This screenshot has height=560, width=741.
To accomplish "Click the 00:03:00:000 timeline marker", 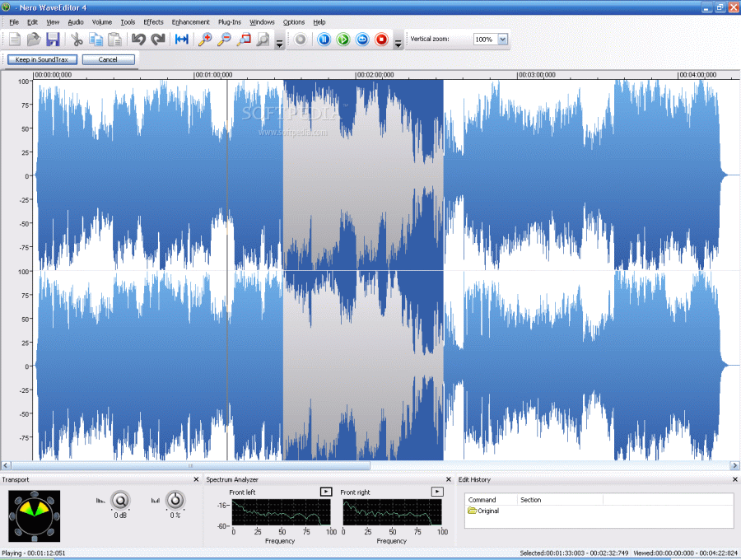I will [536, 75].
